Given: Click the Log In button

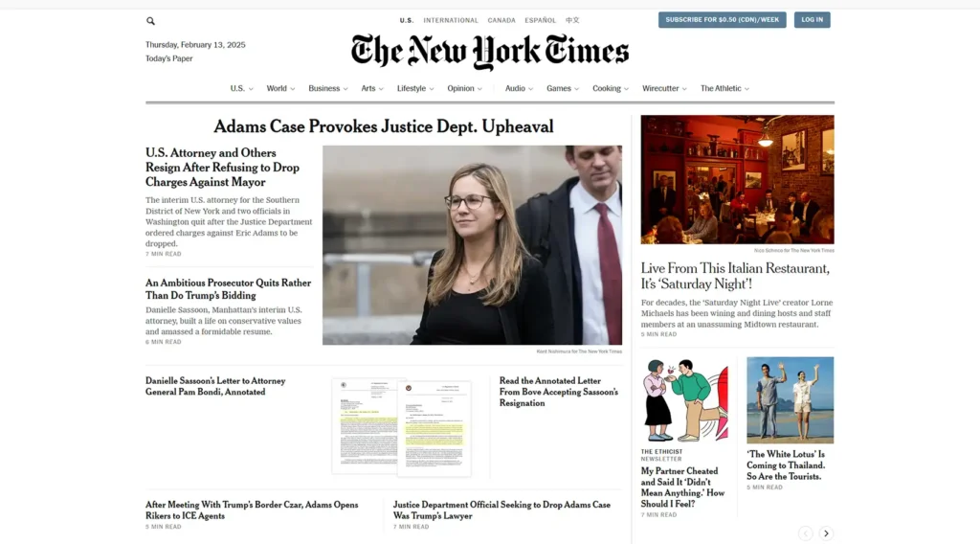Looking at the screenshot, I should (x=812, y=20).
